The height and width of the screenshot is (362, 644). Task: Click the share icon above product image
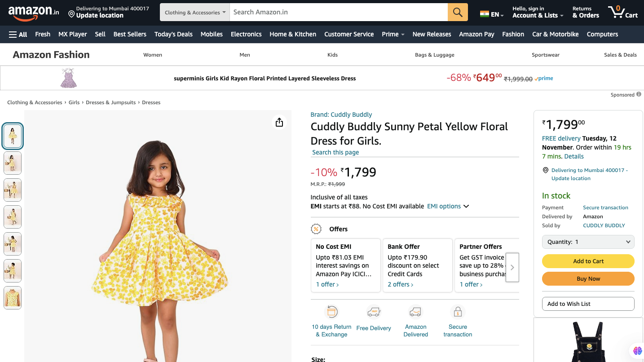tap(279, 122)
